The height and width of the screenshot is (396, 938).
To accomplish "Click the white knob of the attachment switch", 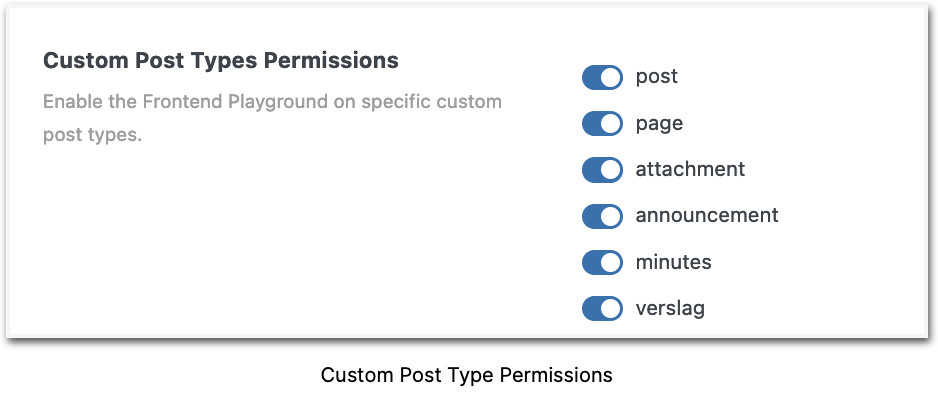I will click(x=611, y=170).
